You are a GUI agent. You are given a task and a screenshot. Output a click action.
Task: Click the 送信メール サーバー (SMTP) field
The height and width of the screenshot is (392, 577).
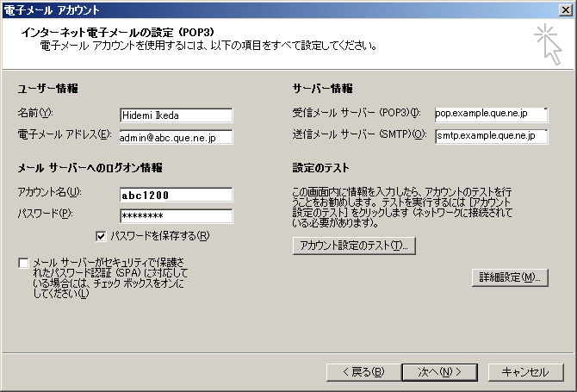click(491, 136)
